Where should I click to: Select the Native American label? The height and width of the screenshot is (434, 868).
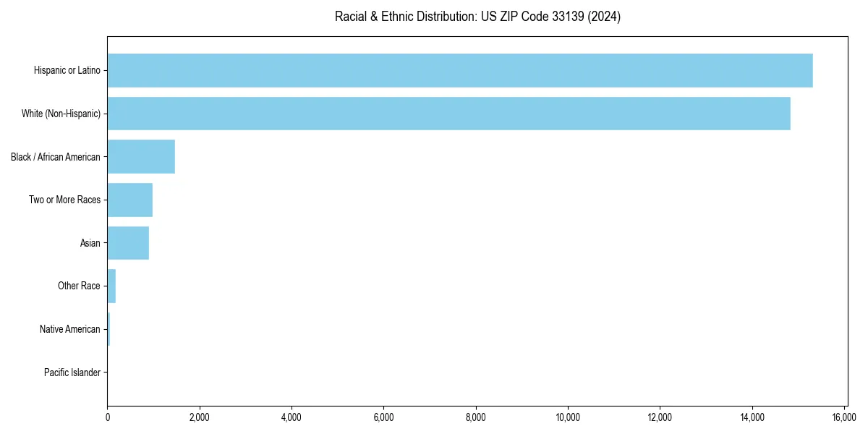click(x=71, y=329)
